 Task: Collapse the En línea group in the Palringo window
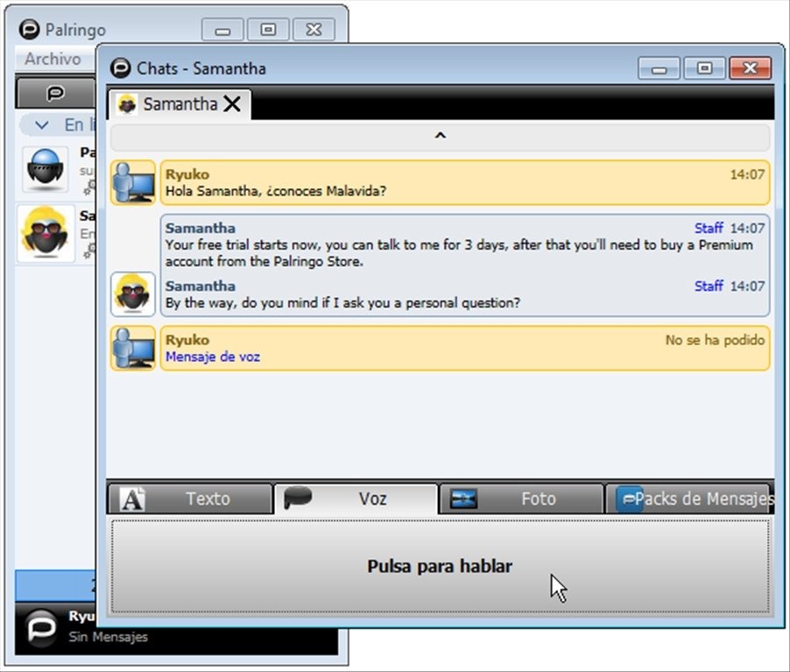(42, 125)
